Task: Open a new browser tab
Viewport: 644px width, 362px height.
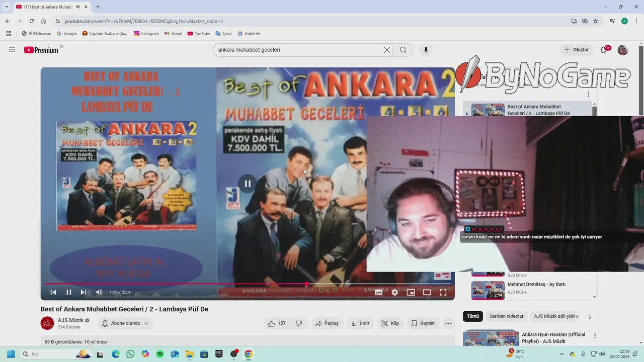Action: coord(98,7)
